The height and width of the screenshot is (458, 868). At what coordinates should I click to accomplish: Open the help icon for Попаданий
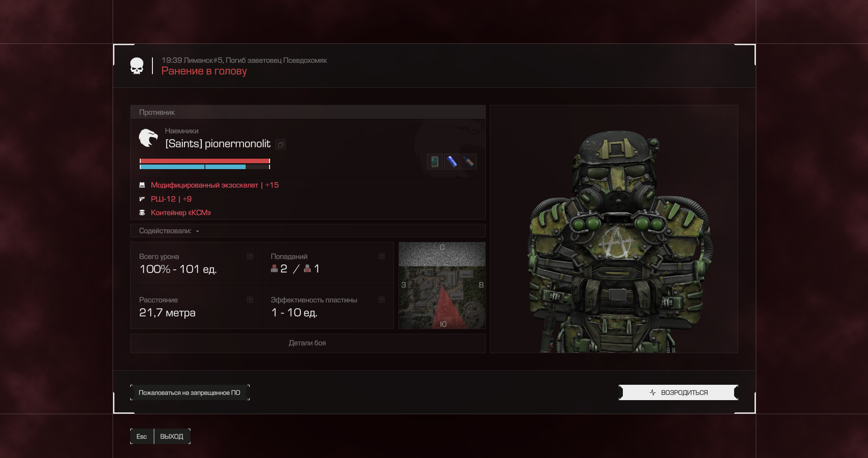point(381,256)
